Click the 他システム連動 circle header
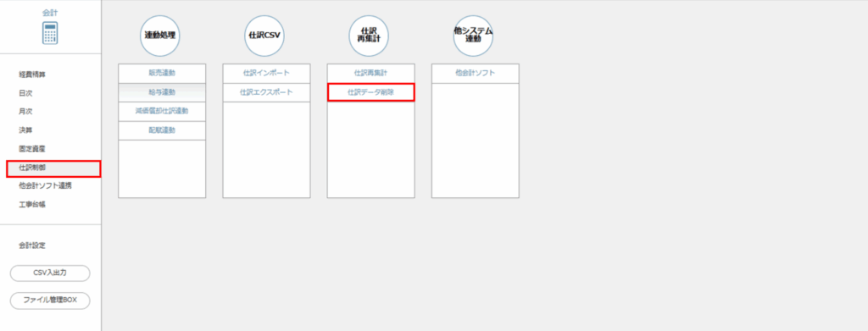 (x=473, y=36)
